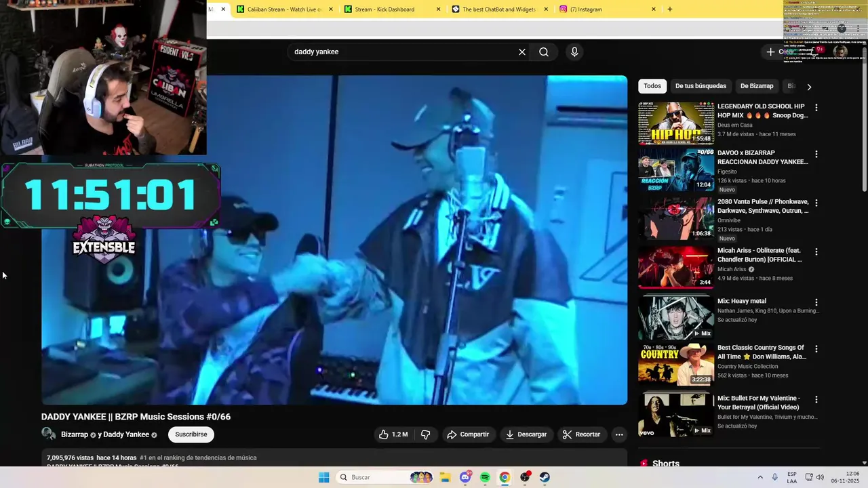Download the video via Descargar
This screenshot has width=868, height=488.
click(526, 434)
